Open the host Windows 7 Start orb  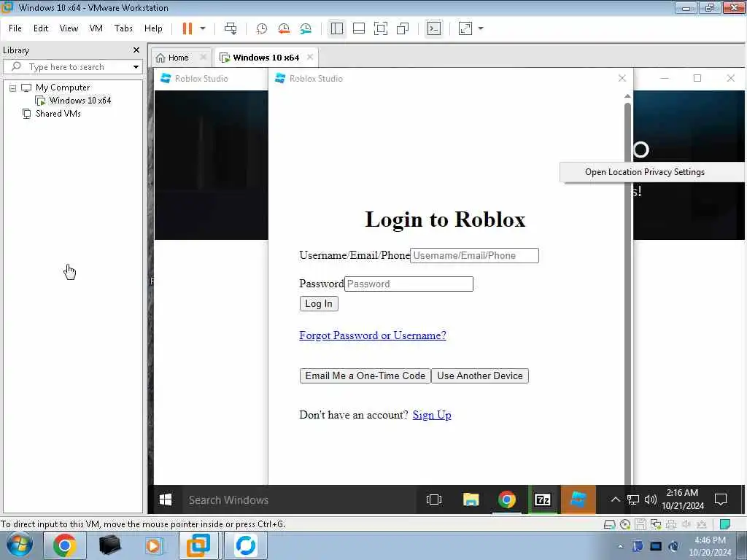pyautogui.click(x=19, y=545)
